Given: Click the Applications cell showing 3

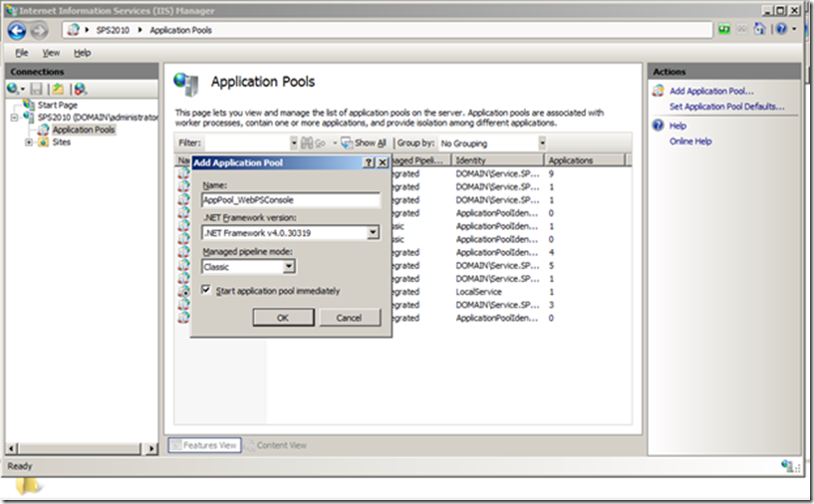Looking at the screenshot, I should [551, 305].
